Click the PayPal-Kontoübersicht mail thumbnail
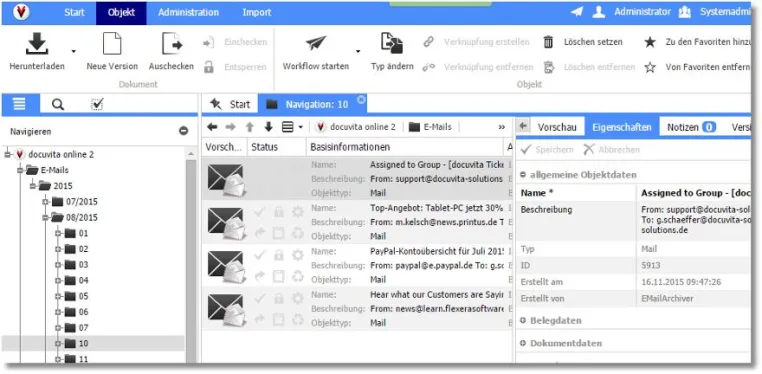Image resolution: width=762 pixels, height=374 pixels. (227, 267)
